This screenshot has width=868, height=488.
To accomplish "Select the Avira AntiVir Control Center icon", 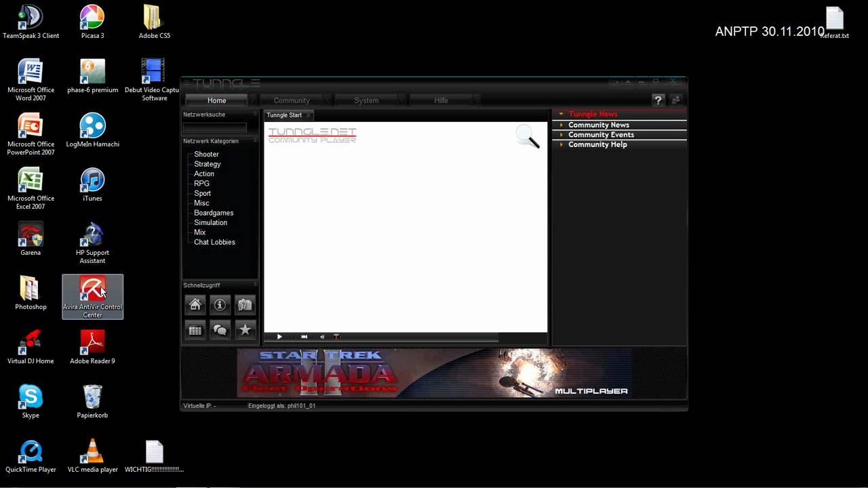I will click(92, 297).
